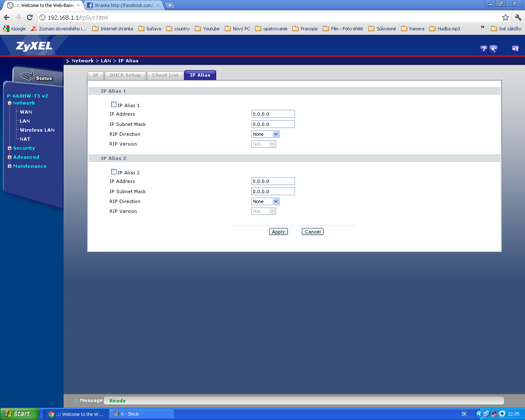Switch to the IP tab
Screen dimensions: 525x420
[x=96, y=75]
